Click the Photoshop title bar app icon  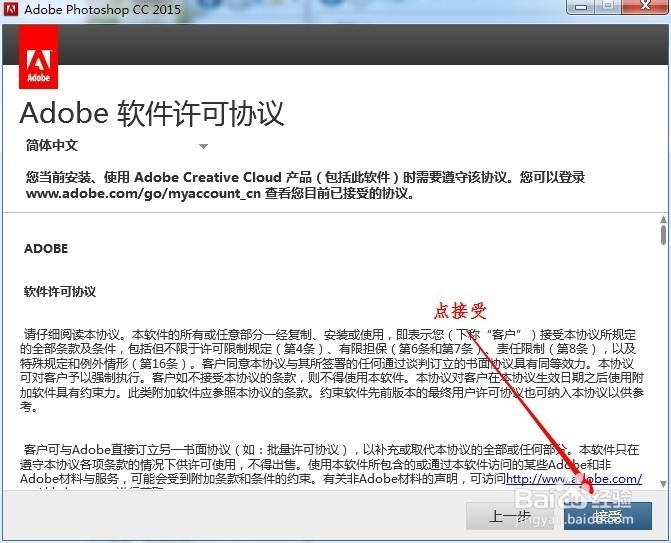tap(11, 9)
